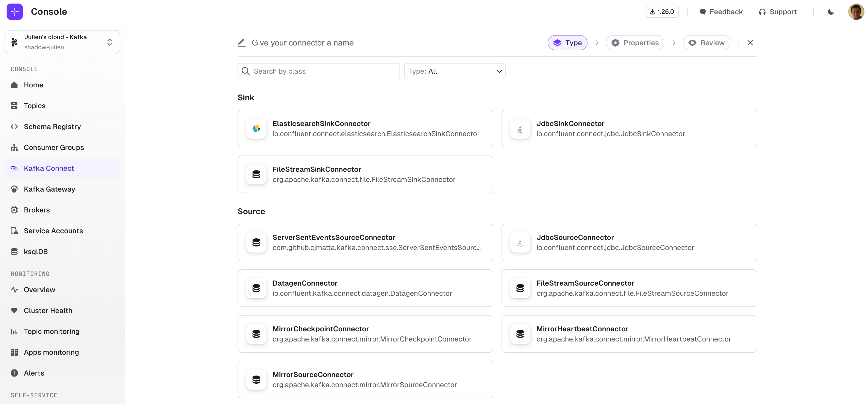Expand the Julien's cloud cluster selector

point(62,42)
